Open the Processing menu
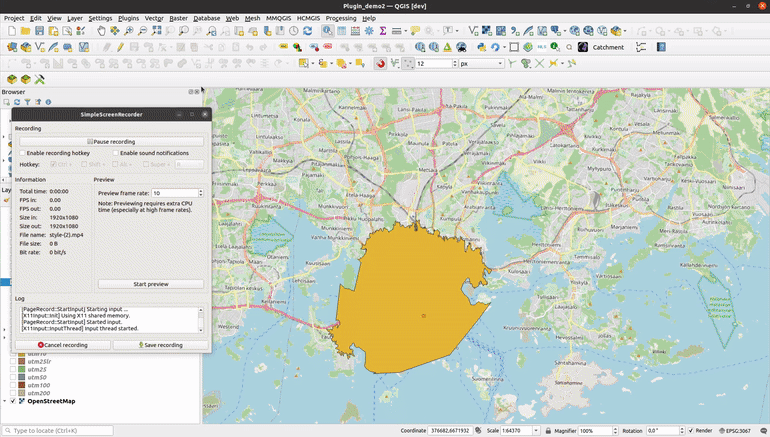 [341, 18]
